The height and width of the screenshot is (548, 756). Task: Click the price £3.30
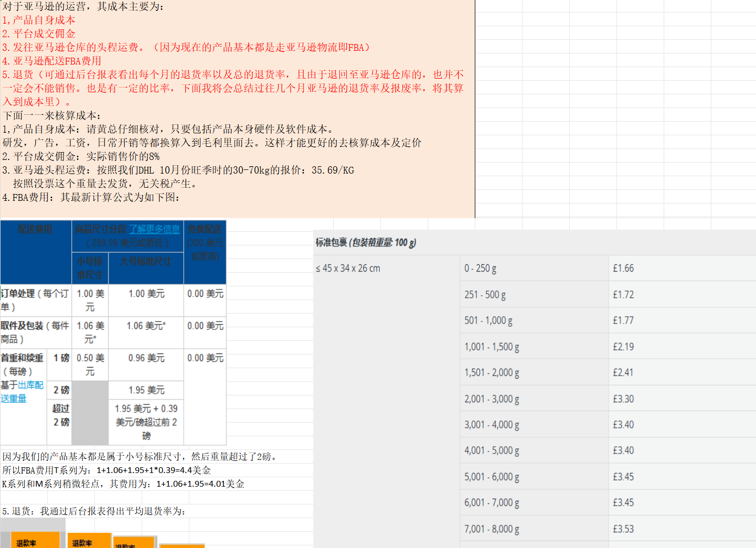coord(623,399)
